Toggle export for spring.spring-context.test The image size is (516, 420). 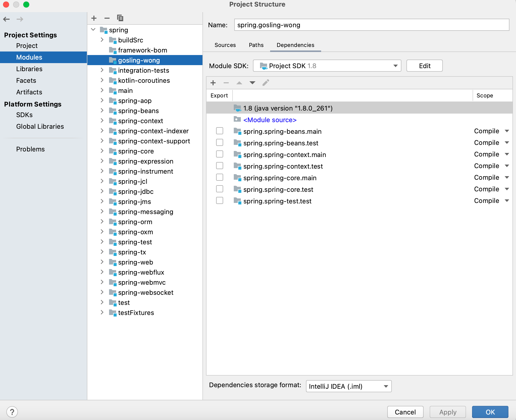pyautogui.click(x=220, y=166)
